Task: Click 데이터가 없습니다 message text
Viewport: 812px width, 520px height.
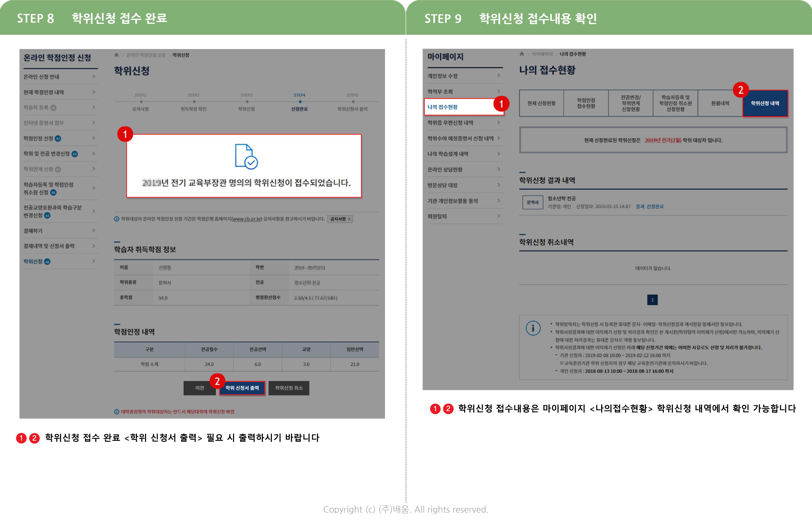Action: pyautogui.click(x=653, y=268)
